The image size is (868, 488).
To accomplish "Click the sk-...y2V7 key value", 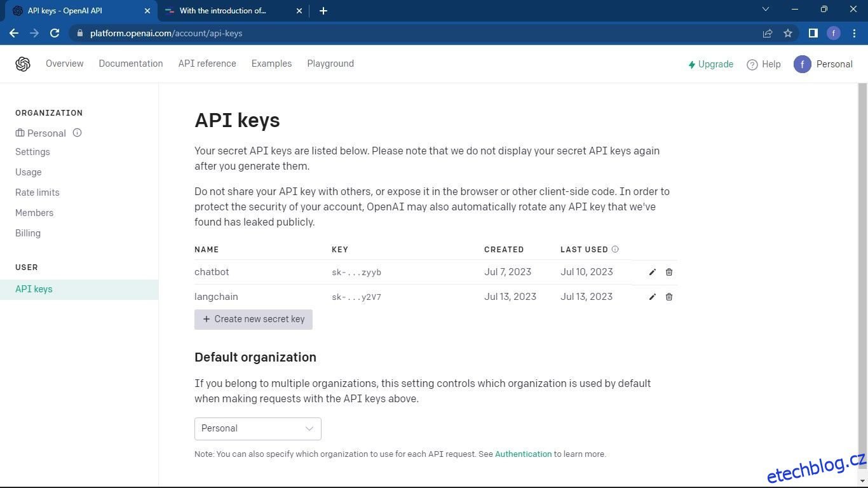I will pos(356,297).
